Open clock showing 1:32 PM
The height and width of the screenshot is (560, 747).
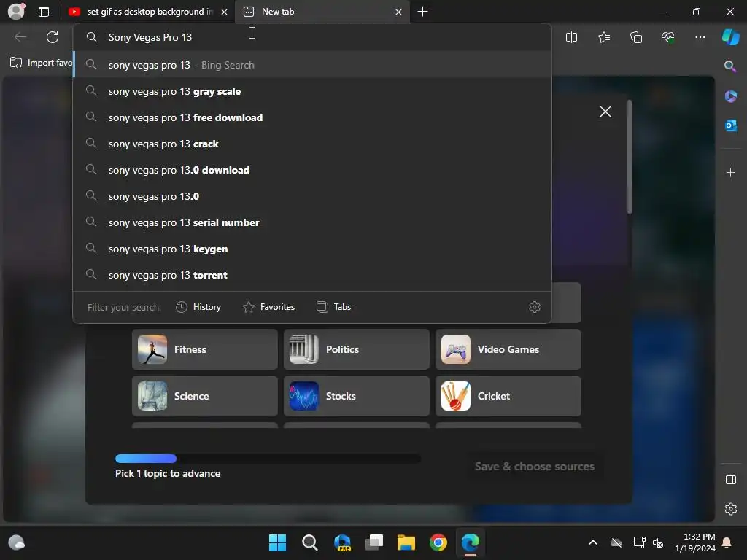[695, 542]
